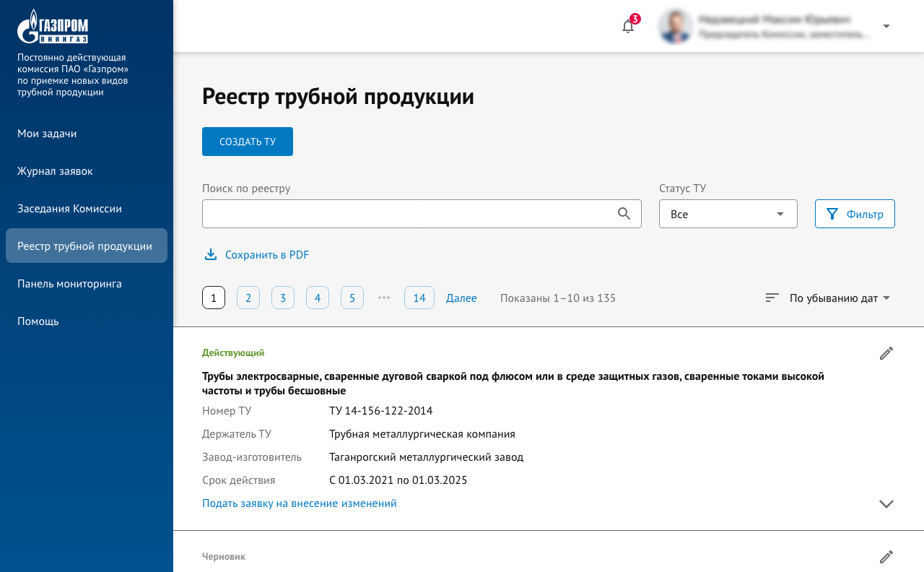
Task: Click the Gazprom VNIIGAZ logo
Action: point(53,27)
